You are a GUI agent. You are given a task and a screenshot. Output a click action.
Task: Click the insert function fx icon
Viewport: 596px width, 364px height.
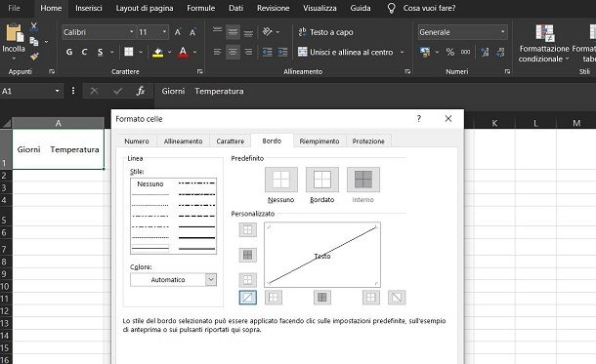[141, 91]
